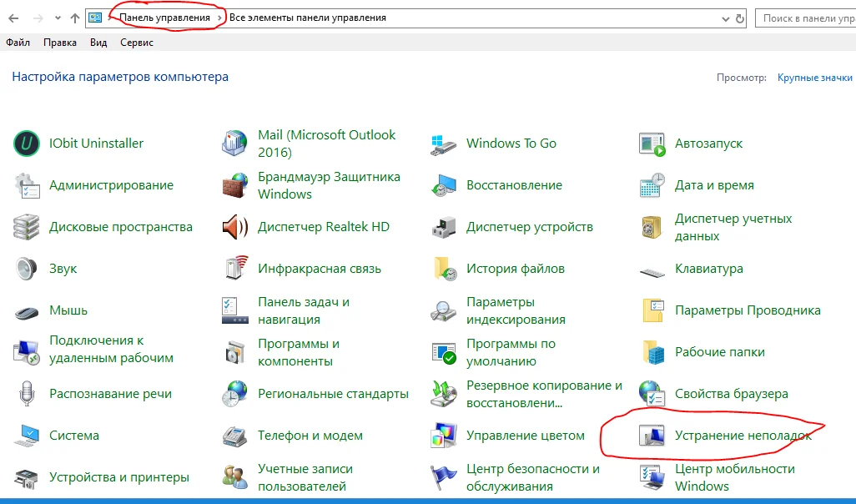
Task: Click the Программы и компоненты icon
Action: [x=234, y=352]
